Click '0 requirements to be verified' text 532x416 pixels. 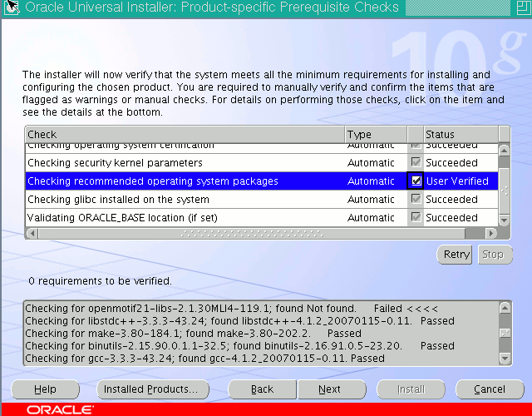100,281
